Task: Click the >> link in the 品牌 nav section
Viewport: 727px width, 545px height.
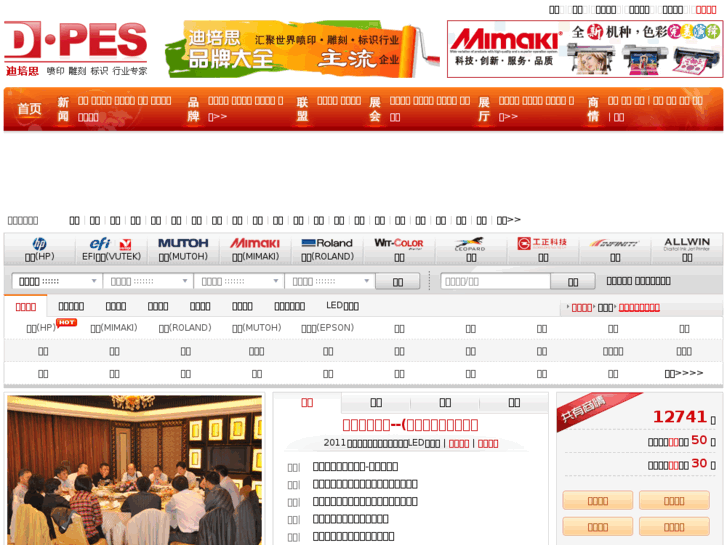Action: click(x=217, y=117)
